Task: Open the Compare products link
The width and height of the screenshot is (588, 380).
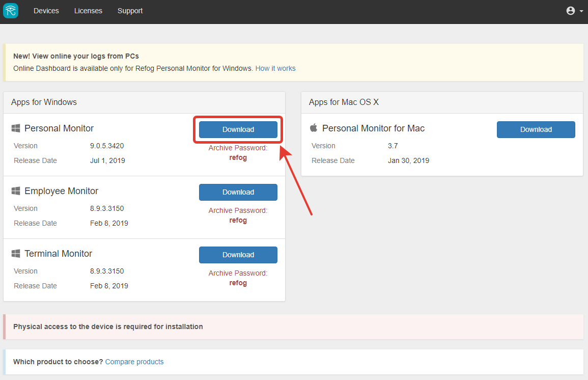Action: [134, 362]
